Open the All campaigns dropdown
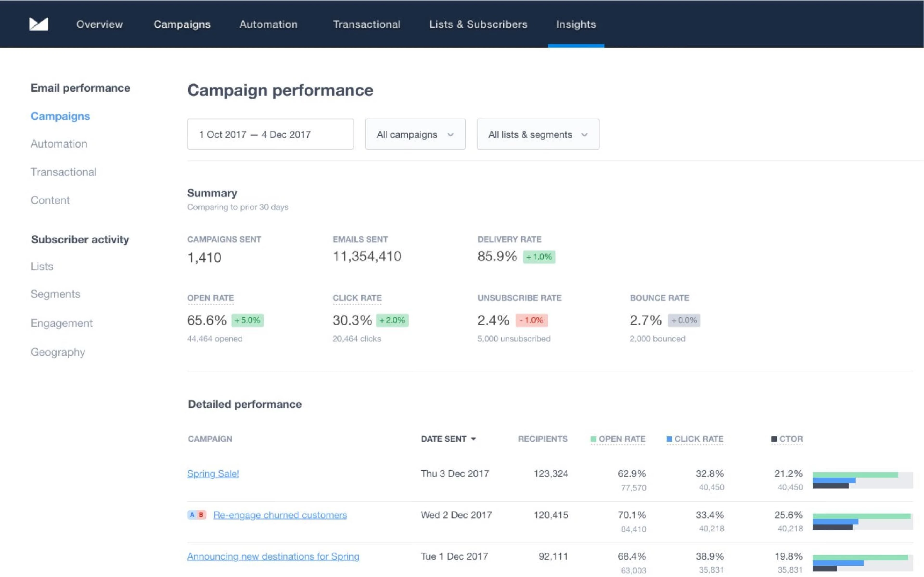This screenshot has height=577, width=924. click(415, 134)
